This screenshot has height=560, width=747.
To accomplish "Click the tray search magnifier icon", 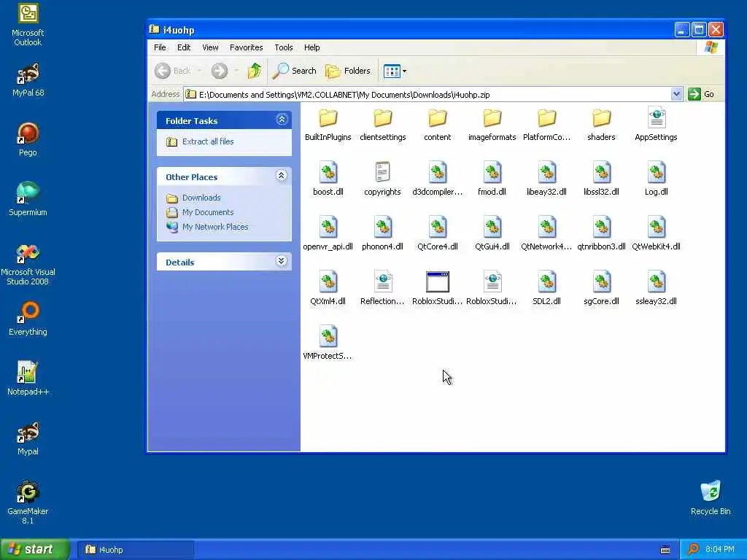I will point(693,550).
